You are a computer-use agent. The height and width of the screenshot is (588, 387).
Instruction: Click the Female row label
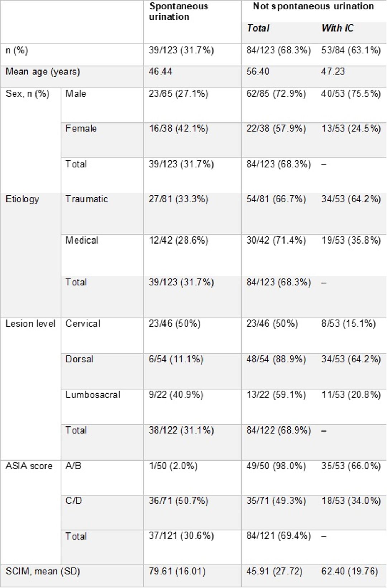pos(81,128)
